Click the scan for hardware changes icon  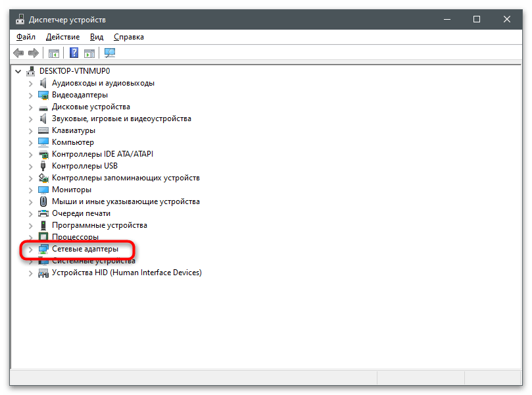pyautogui.click(x=110, y=53)
